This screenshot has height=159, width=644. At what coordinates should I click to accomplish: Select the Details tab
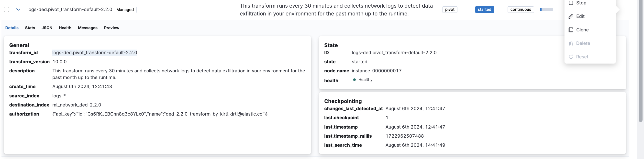point(12,28)
